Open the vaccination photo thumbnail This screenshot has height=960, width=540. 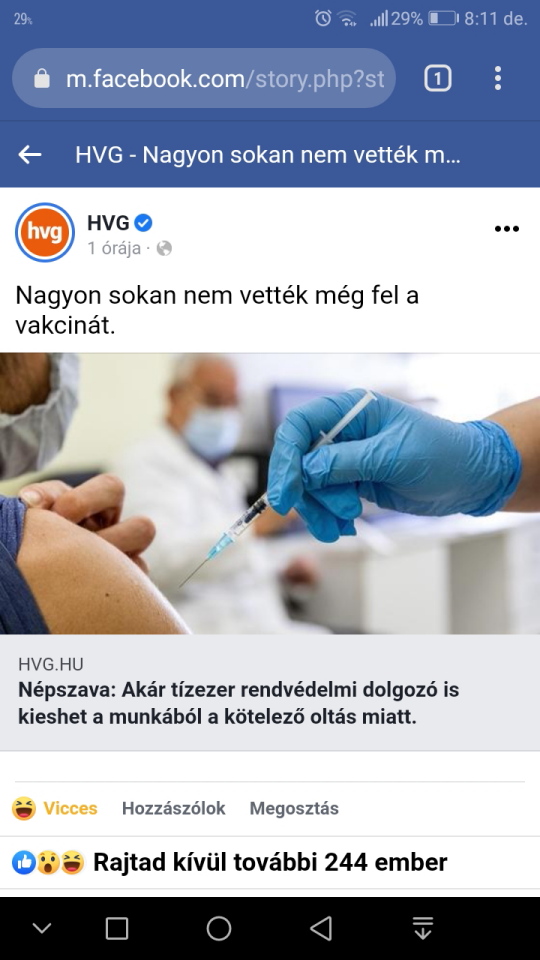pyautogui.click(x=270, y=493)
